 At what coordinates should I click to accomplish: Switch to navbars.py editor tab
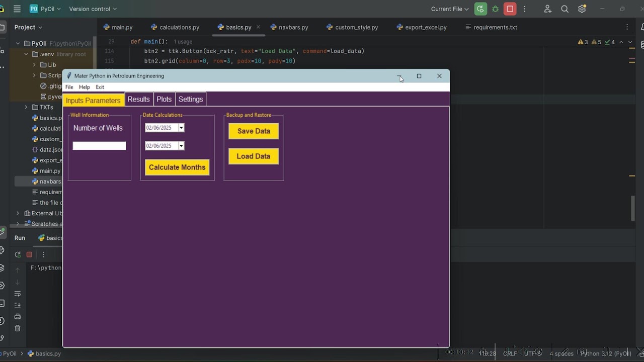pyautogui.click(x=289, y=27)
